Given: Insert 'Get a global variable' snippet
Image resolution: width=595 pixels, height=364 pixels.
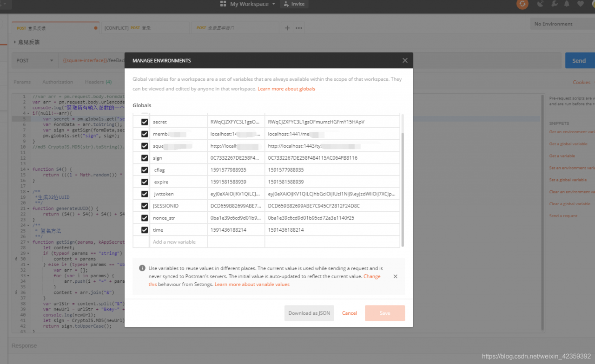Looking at the screenshot, I should coord(568,144).
